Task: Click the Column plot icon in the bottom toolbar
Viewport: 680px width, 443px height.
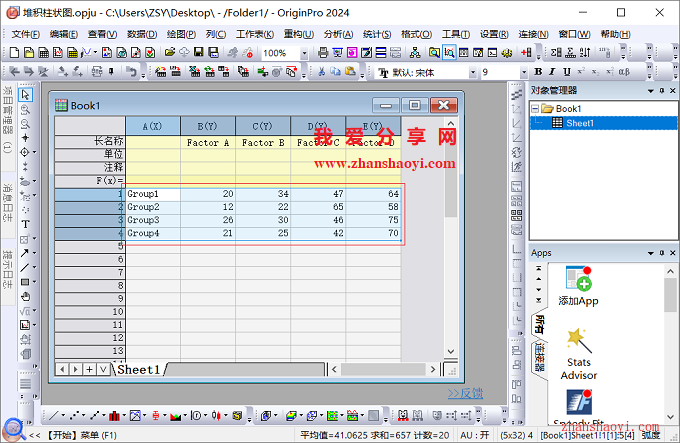Action: (x=114, y=416)
